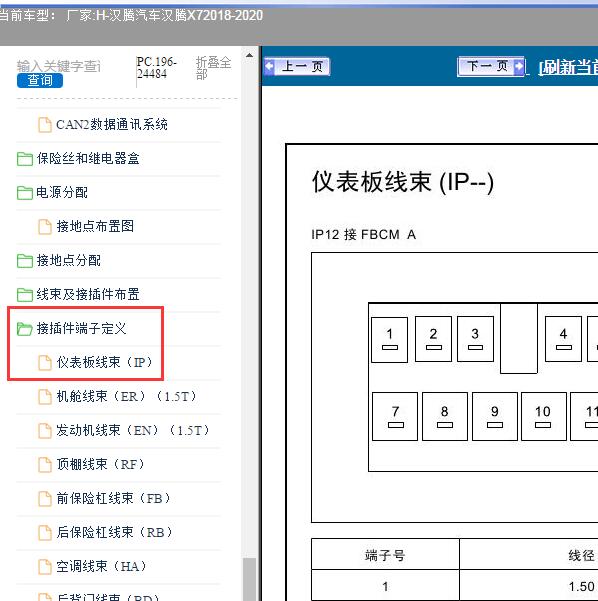The width and height of the screenshot is (598, 601).
Task: Click right arrow icon on 下一页 button
Action: (519, 66)
